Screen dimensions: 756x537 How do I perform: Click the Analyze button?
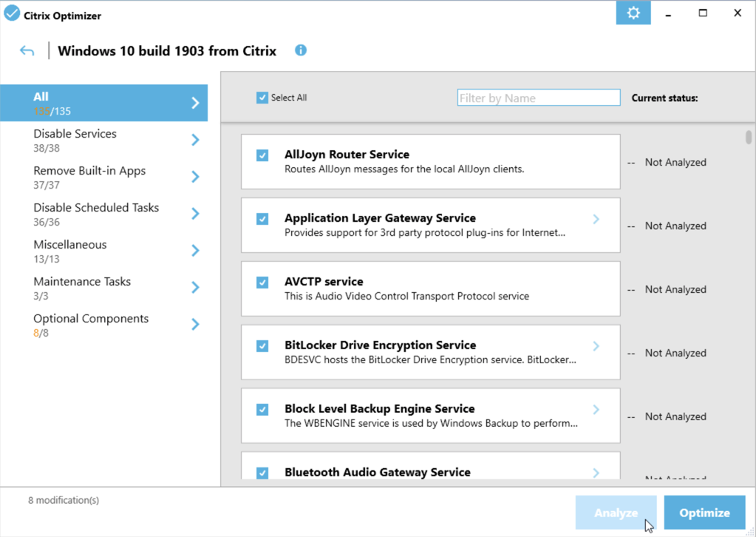(x=616, y=513)
